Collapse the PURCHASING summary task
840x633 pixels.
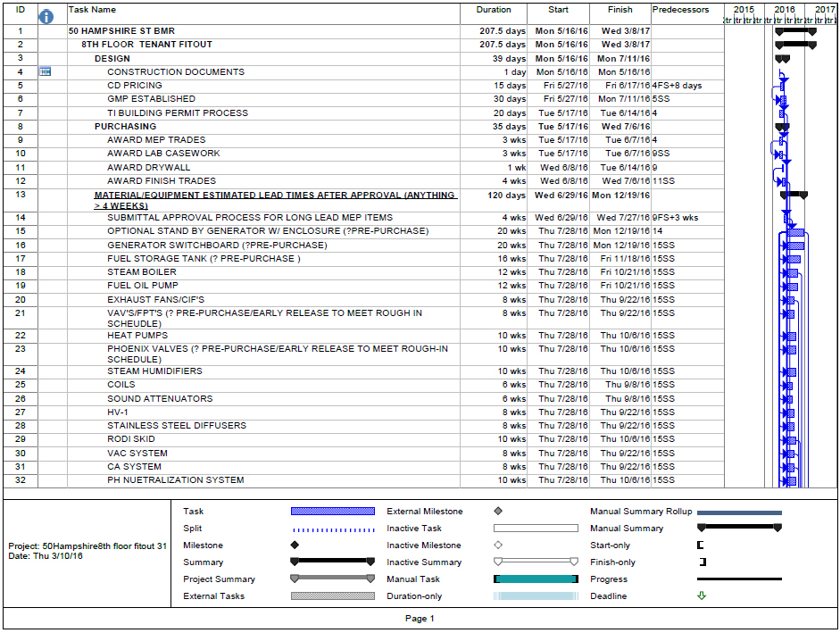pyautogui.click(x=125, y=127)
